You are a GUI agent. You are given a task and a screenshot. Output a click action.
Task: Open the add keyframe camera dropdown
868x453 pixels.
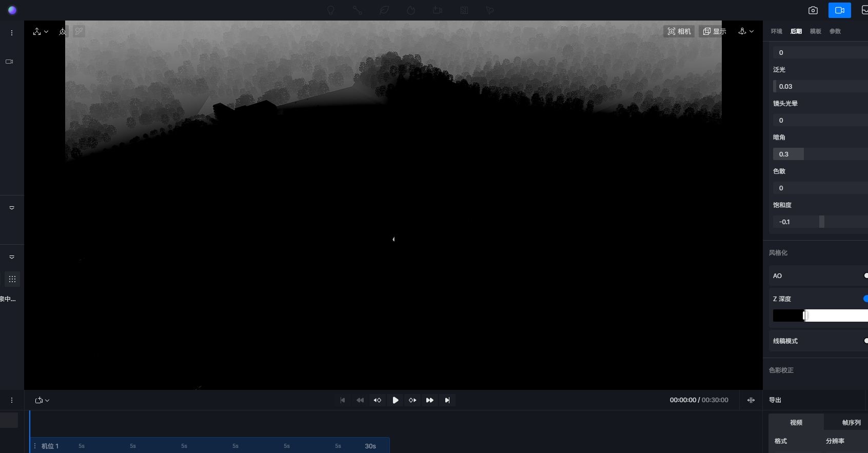pos(42,400)
